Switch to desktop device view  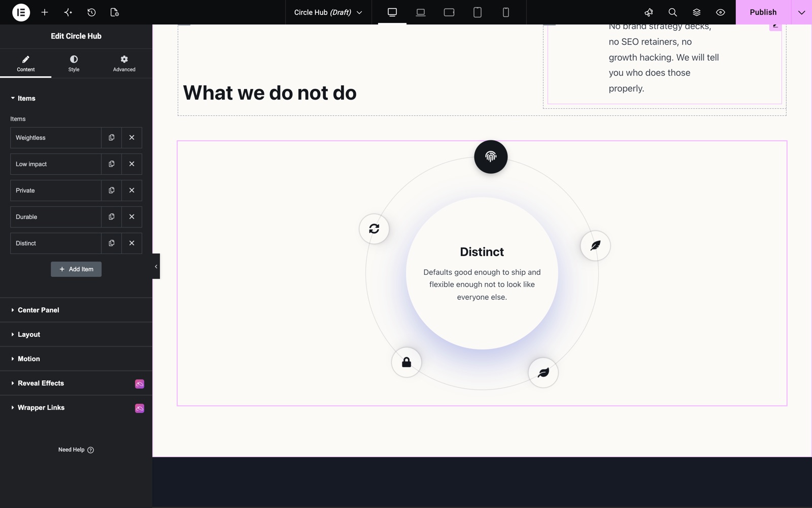(392, 12)
